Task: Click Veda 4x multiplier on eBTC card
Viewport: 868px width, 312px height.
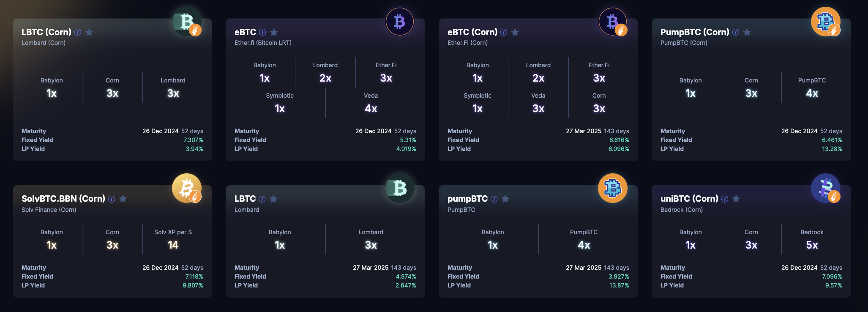Action: (x=371, y=109)
